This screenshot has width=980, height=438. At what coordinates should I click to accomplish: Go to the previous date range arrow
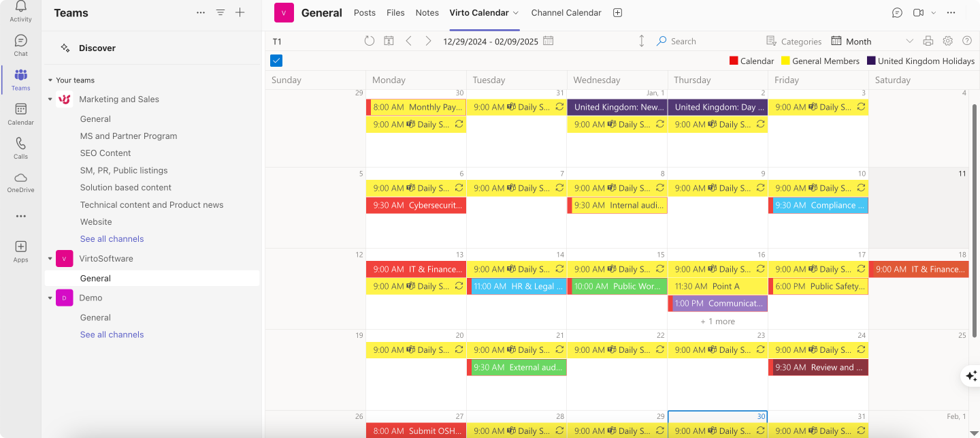coord(408,41)
